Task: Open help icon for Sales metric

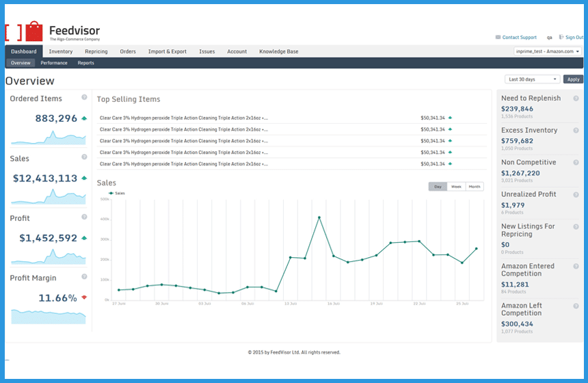Action: [x=84, y=157]
